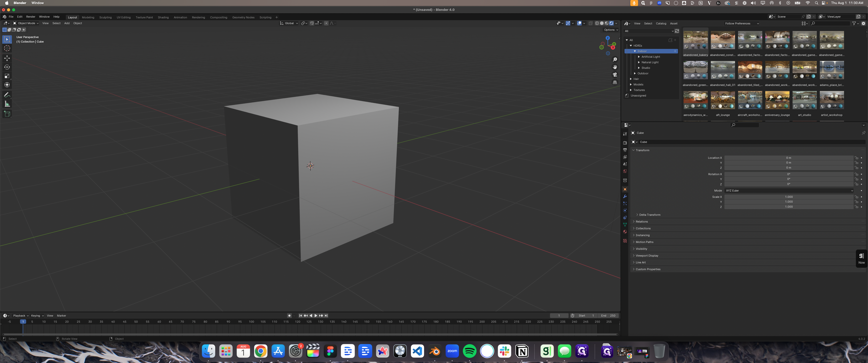Screen dimensions: 868x363
Task: Open the timeline Keying popover
Action: click(x=37, y=316)
